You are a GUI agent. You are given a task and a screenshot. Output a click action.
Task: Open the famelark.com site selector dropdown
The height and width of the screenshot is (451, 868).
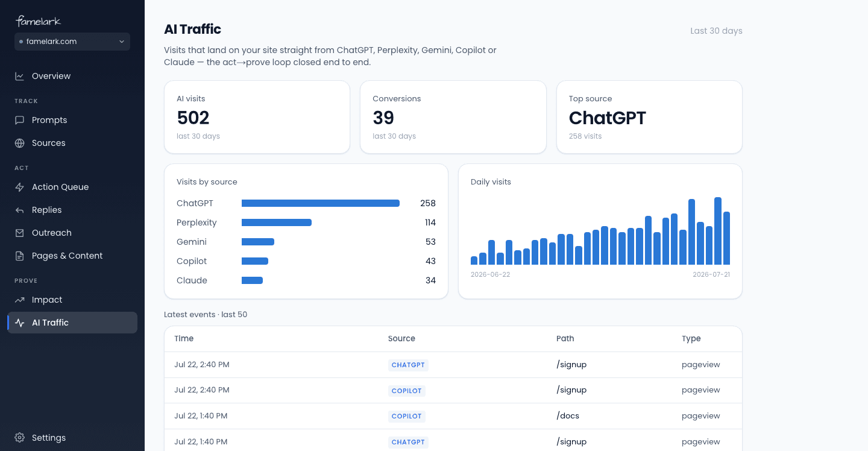(x=72, y=42)
